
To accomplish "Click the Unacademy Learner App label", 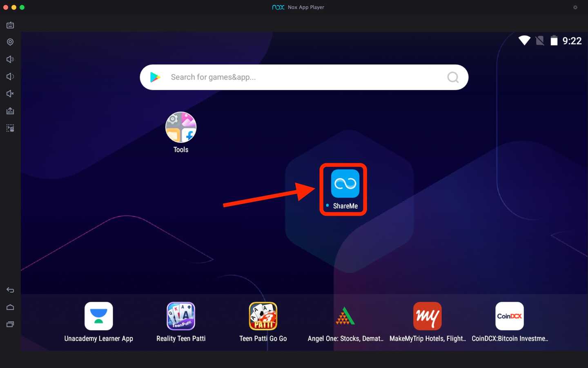I will pyautogui.click(x=98, y=339).
